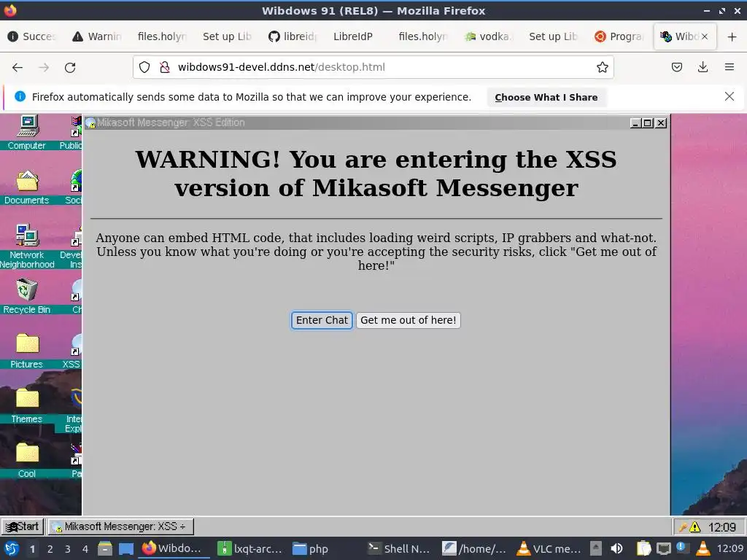Viewport: 747px width, 560px height.
Task: Close the Wibdows 91 tab
Action: 705,36
